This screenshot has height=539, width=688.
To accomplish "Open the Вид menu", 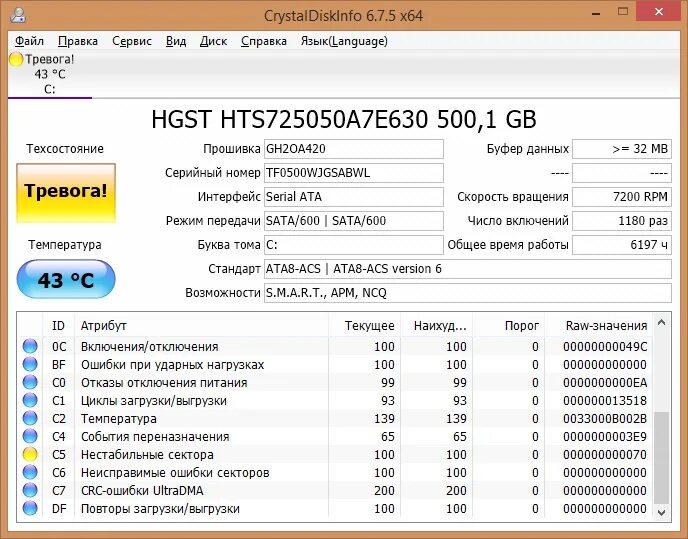I will point(176,41).
